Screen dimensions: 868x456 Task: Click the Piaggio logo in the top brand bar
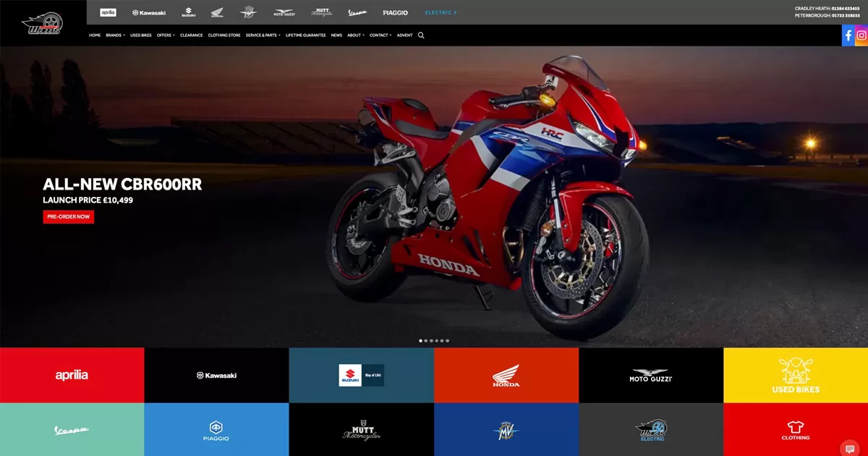(396, 13)
